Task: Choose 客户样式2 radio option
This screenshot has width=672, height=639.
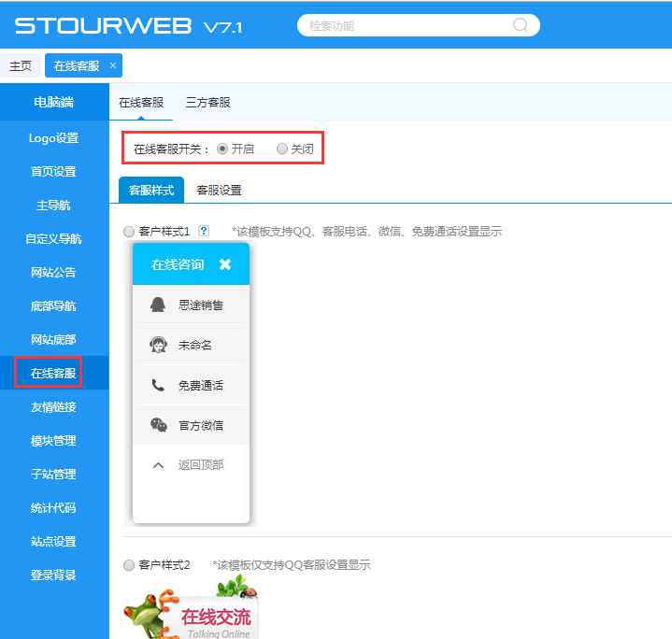Action: click(129, 565)
